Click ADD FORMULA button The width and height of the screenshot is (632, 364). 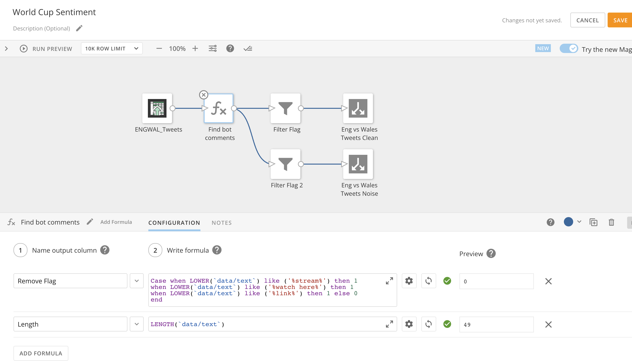40,353
